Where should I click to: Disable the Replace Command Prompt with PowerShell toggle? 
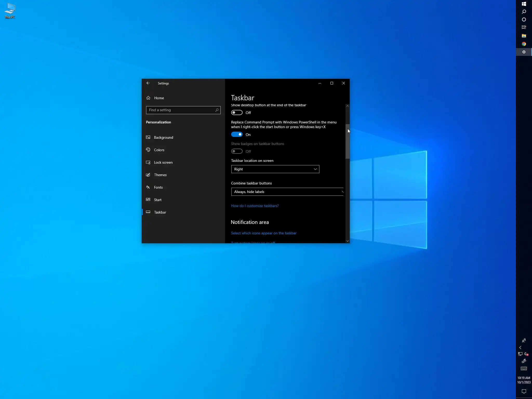pos(237,134)
